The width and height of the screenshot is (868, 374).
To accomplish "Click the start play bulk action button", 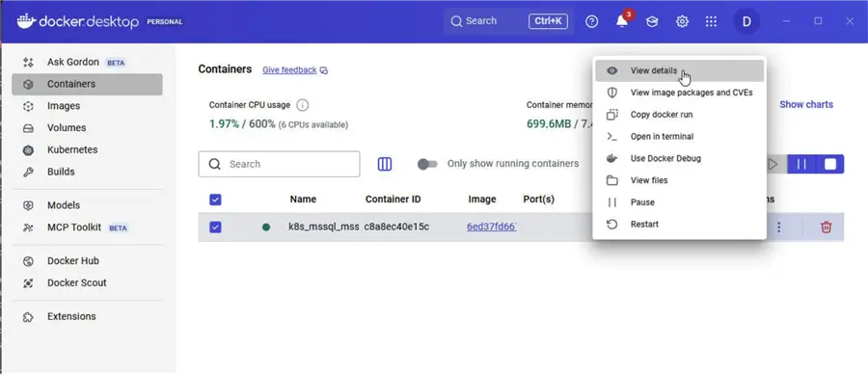I will [773, 164].
